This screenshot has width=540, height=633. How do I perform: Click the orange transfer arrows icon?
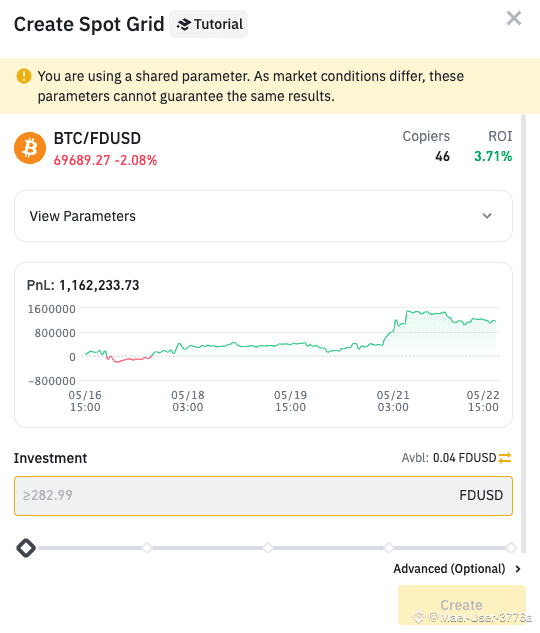point(505,458)
